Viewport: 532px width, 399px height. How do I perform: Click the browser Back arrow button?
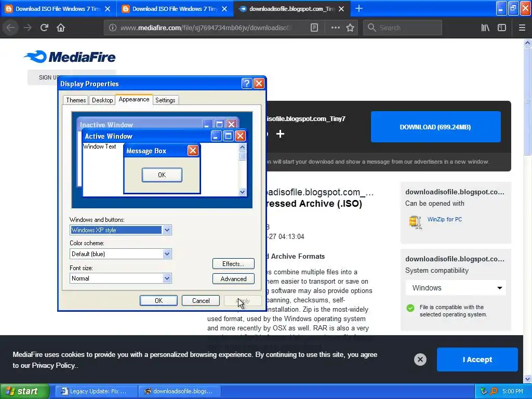point(10,28)
